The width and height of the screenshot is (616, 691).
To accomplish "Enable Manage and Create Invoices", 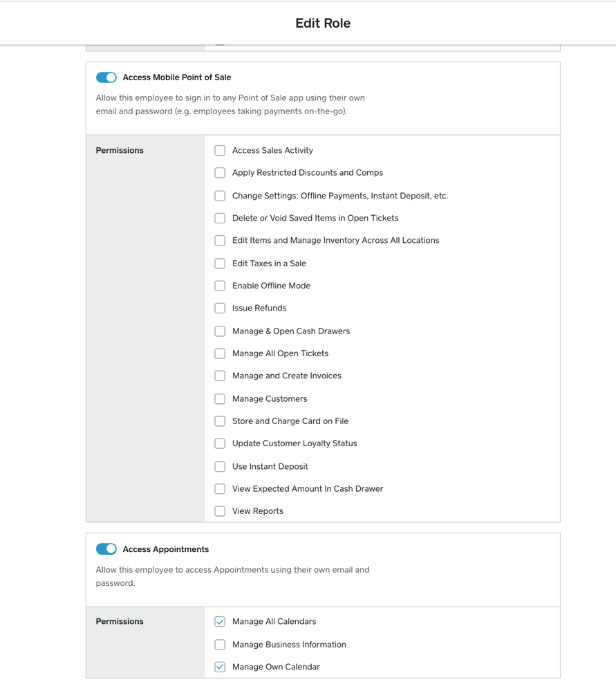I will click(220, 376).
